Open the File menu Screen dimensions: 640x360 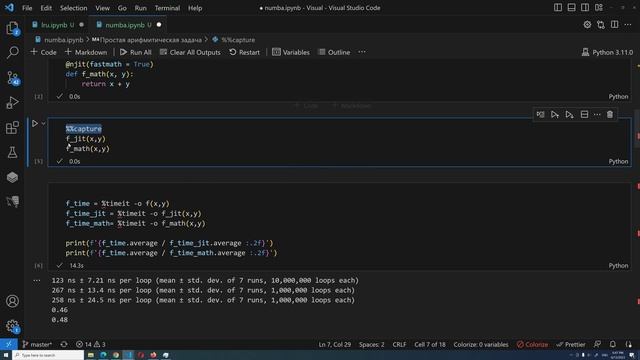(27, 8)
